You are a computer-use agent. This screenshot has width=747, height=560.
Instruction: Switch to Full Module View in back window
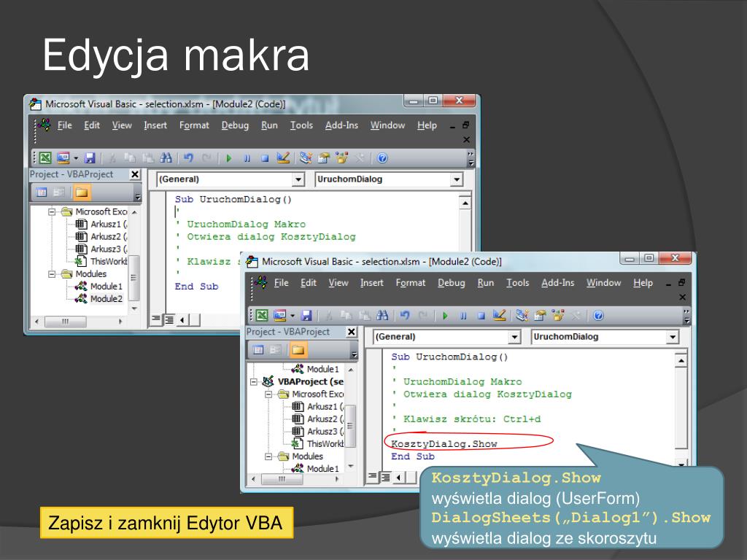[169, 319]
